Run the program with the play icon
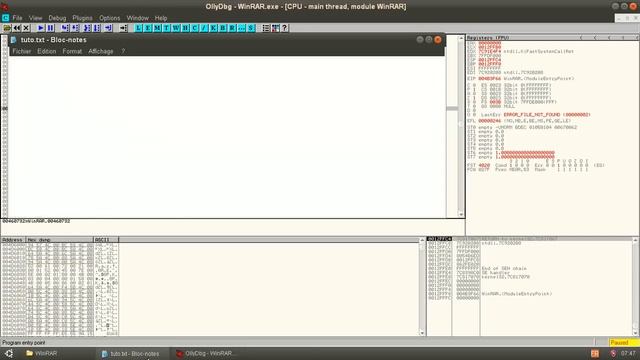The width and height of the screenshot is (640, 360). (41, 28)
